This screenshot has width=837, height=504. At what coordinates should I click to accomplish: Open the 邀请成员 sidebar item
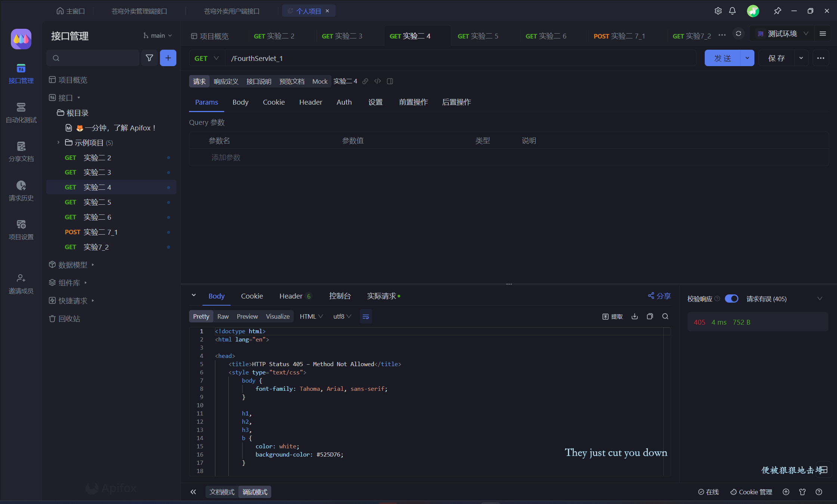[x=21, y=284]
